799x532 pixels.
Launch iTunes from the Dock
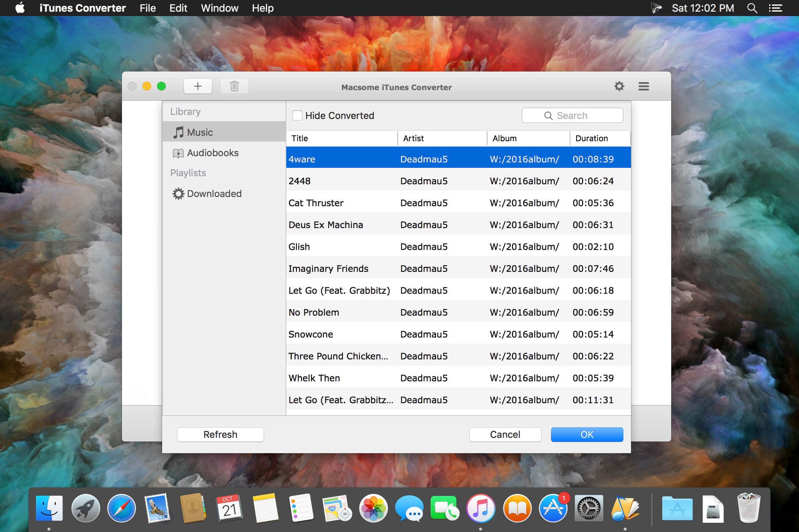point(481,508)
